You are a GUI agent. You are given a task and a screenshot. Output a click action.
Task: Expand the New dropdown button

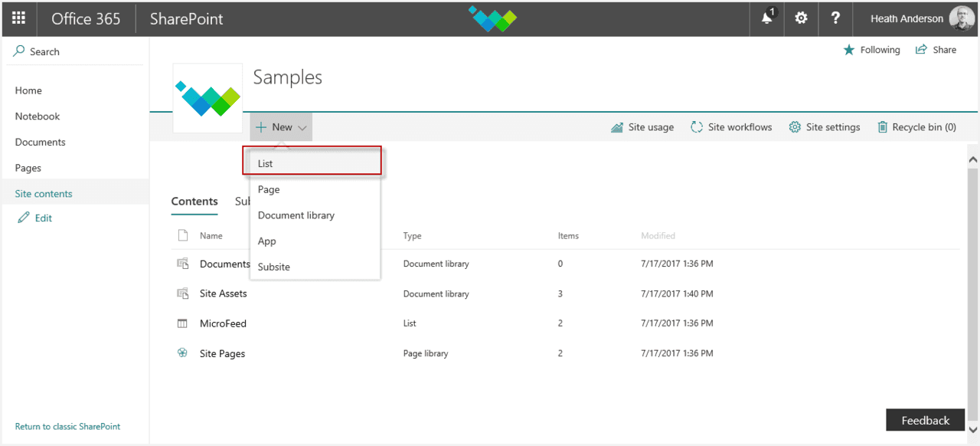[x=281, y=127]
